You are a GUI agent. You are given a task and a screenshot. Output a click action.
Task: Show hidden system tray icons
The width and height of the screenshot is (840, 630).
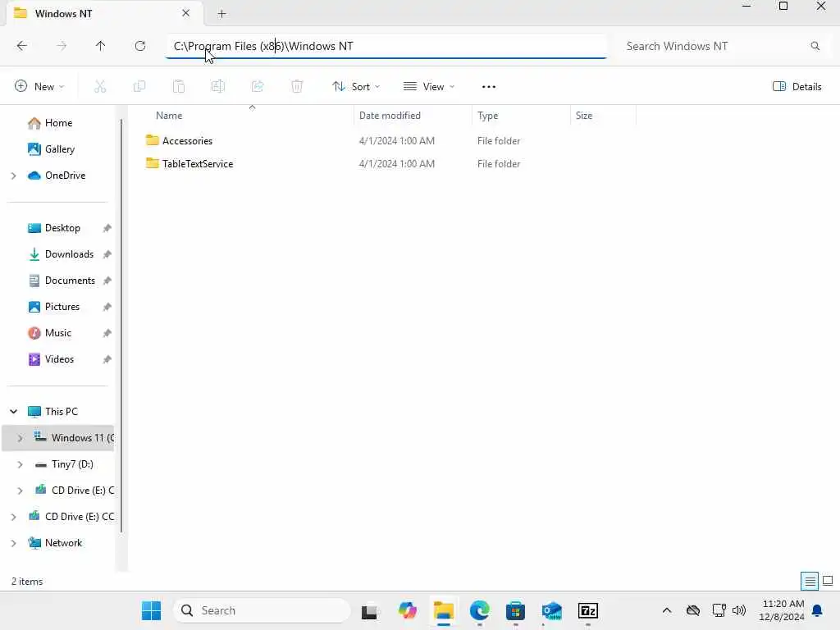pos(667,610)
